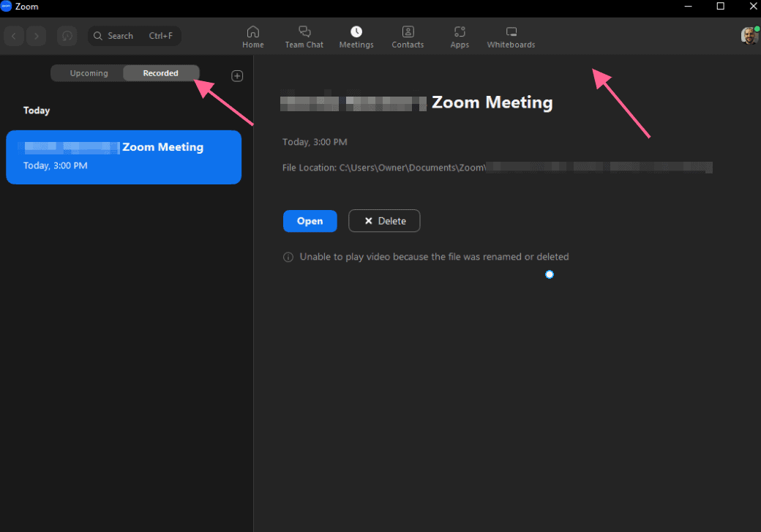Switch to the Recorded tab
The height and width of the screenshot is (532, 761).
[161, 73]
